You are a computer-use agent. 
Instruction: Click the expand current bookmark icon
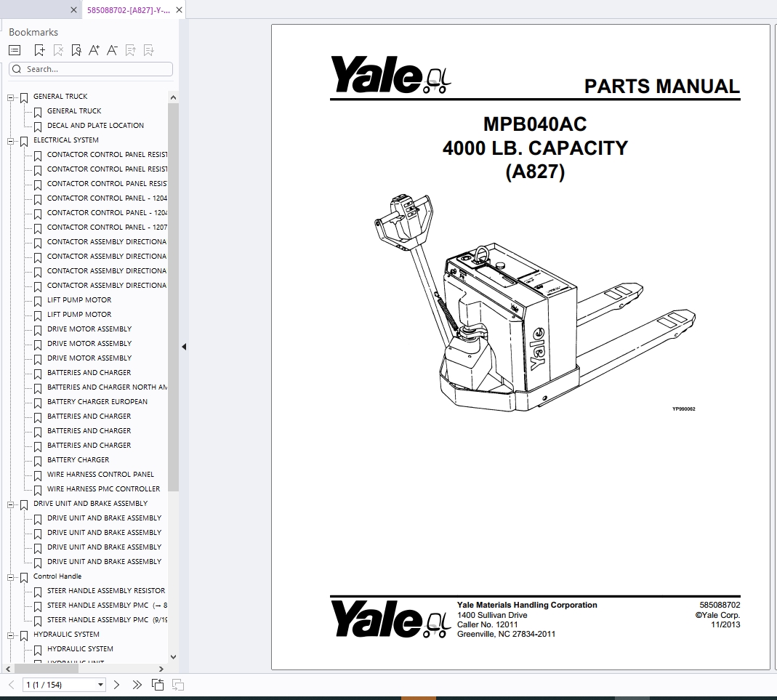pos(130,50)
